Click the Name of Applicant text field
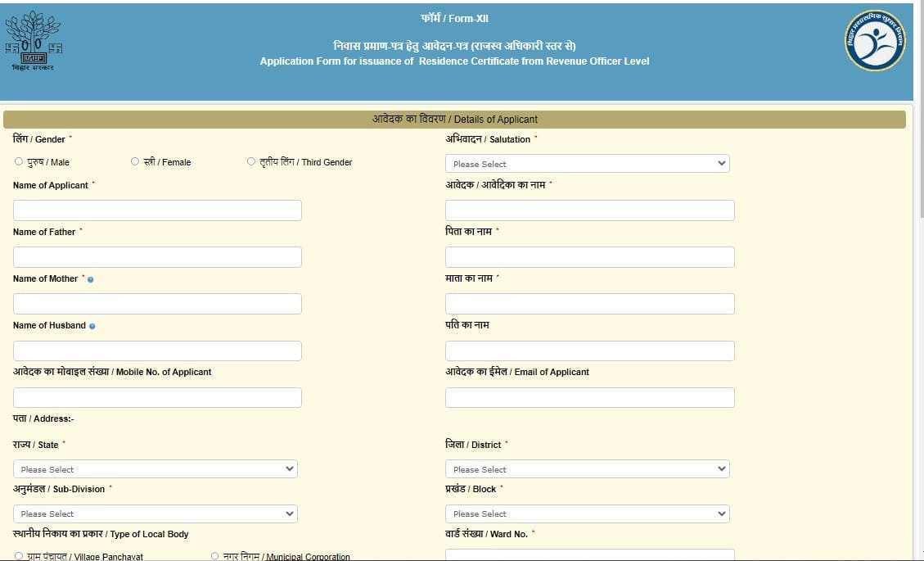Image resolution: width=924 pixels, height=561 pixels. pos(157,210)
